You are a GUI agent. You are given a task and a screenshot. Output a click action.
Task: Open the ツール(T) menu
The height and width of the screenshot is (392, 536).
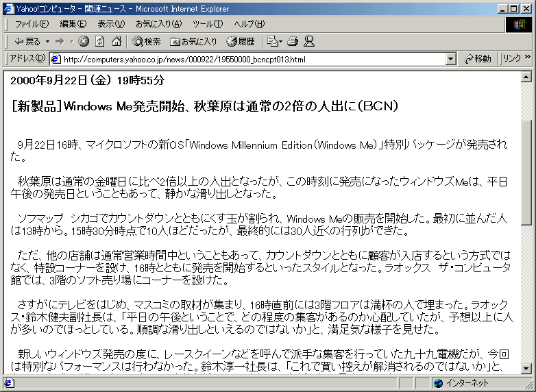tap(208, 24)
